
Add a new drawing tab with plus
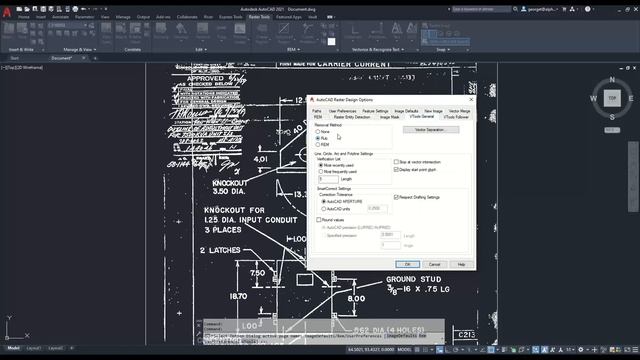point(95,58)
